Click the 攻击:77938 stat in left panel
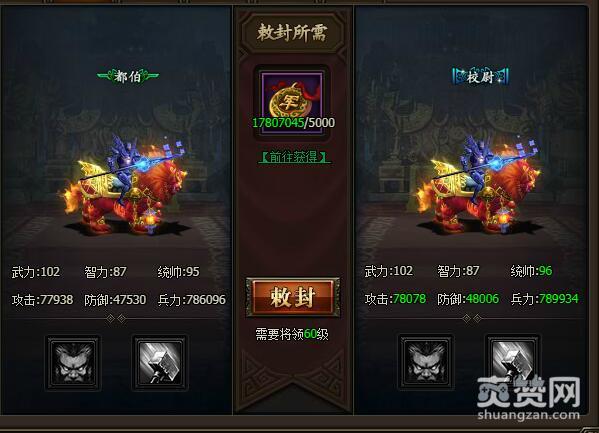The image size is (599, 433). coord(42,300)
